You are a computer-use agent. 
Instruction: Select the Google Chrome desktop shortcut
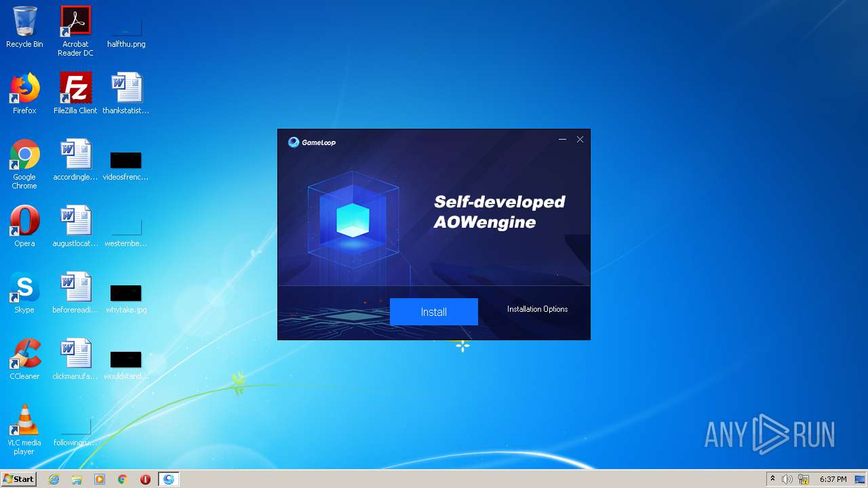click(24, 165)
